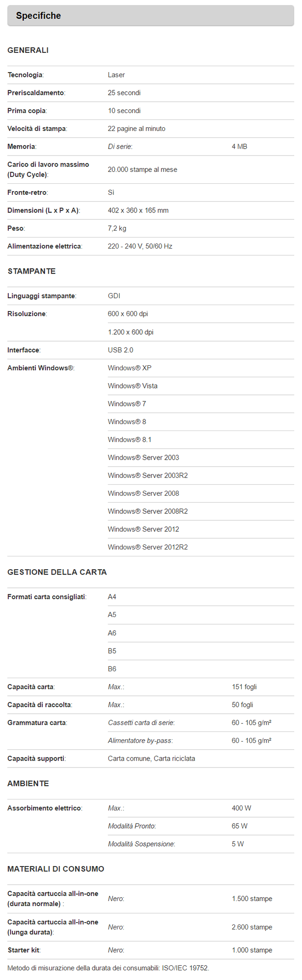Select the Alimentatore by-pass label
302x980 pixels.
pyautogui.click(x=140, y=741)
